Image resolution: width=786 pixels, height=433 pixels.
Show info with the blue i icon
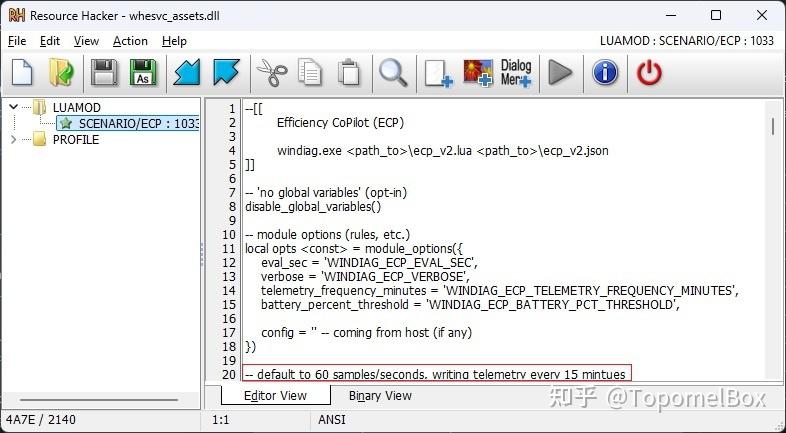(605, 73)
